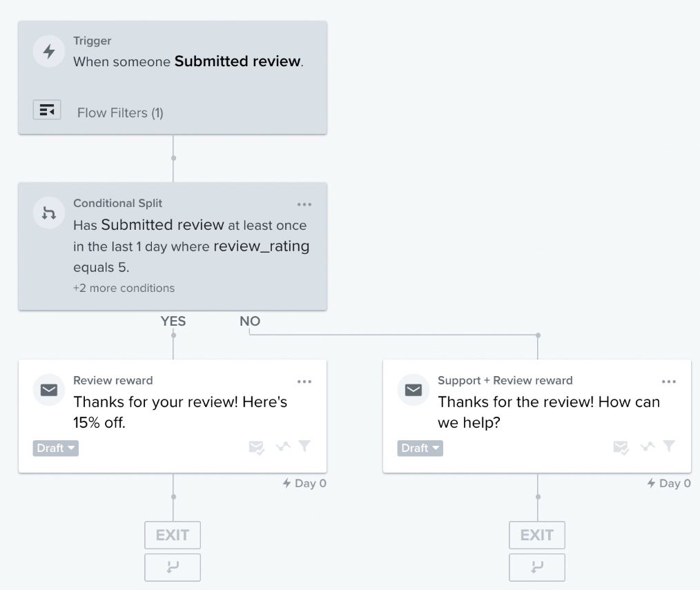Open the options menu on Conditional Split

[304, 204]
